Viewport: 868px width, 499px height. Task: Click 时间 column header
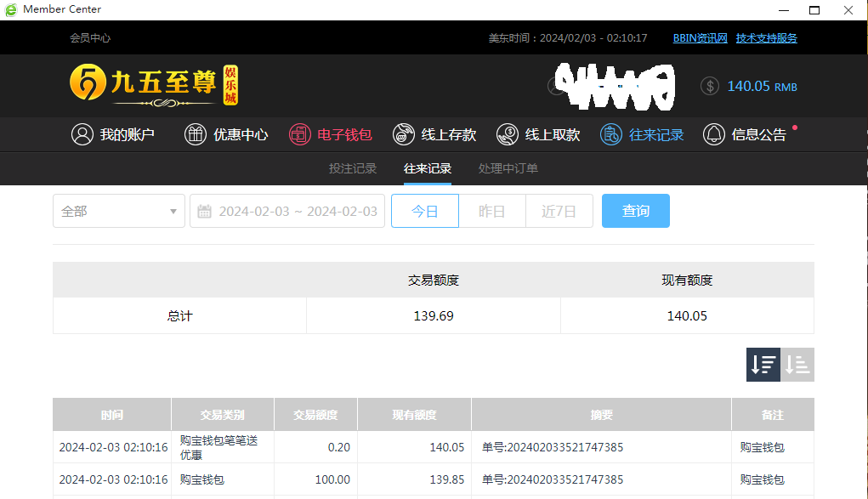(x=112, y=415)
